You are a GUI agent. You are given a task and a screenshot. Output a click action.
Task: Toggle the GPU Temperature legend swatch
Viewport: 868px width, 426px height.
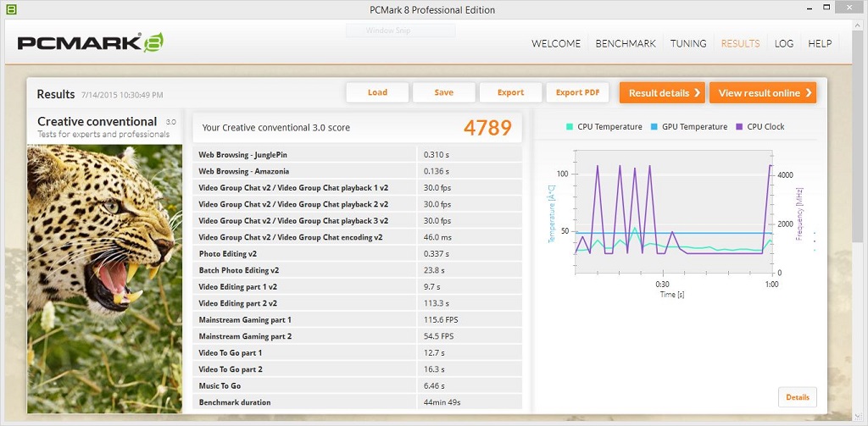pyautogui.click(x=654, y=127)
